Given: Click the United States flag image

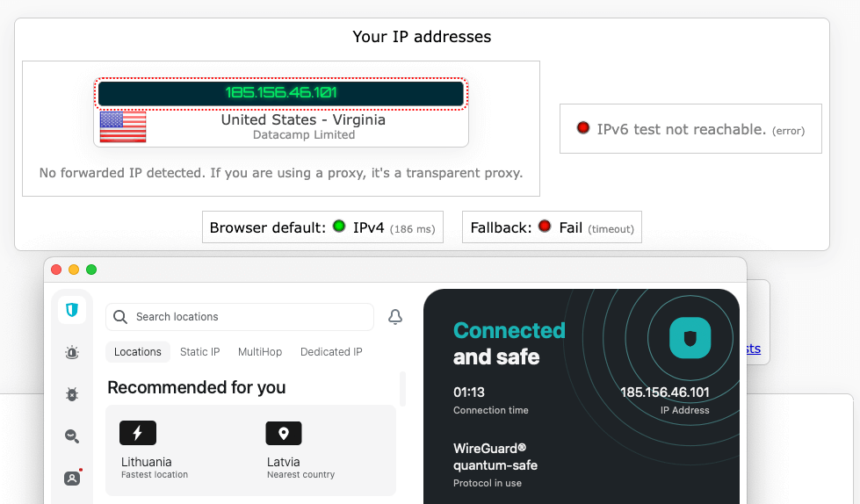Looking at the screenshot, I should coord(123,126).
